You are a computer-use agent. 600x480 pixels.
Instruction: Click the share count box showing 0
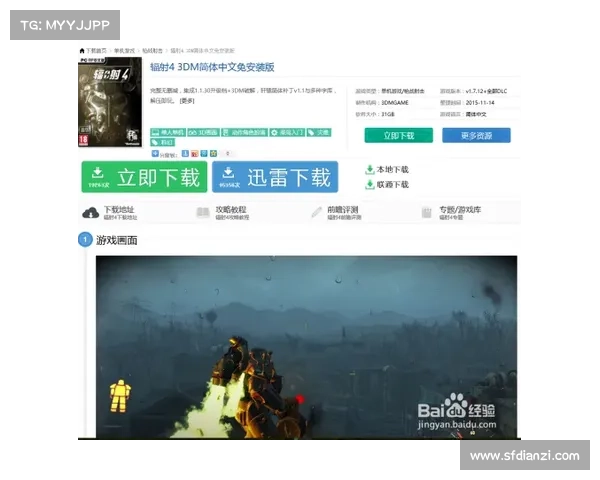(x=228, y=153)
